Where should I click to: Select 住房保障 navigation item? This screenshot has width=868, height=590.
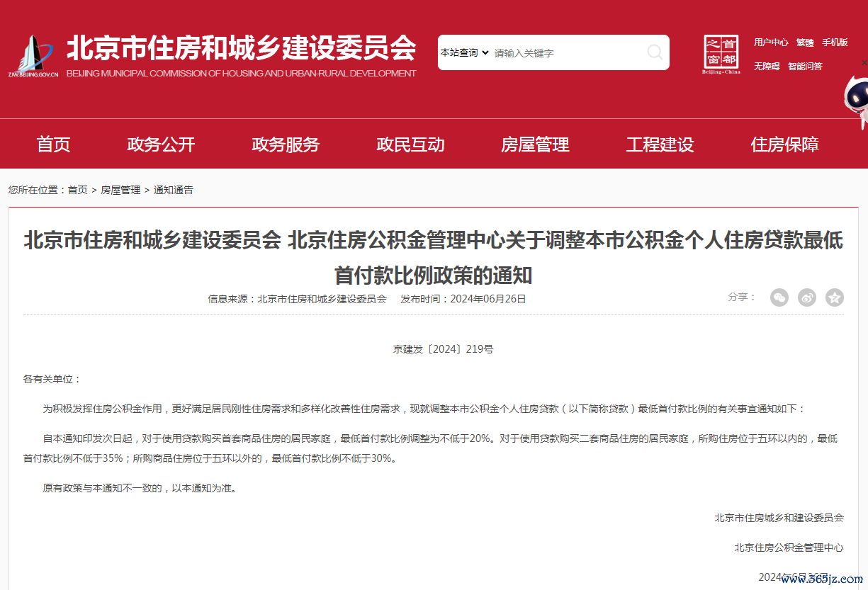click(784, 144)
